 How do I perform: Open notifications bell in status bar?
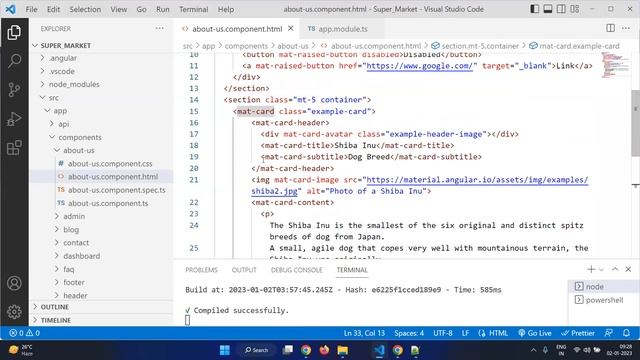click(x=627, y=333)
